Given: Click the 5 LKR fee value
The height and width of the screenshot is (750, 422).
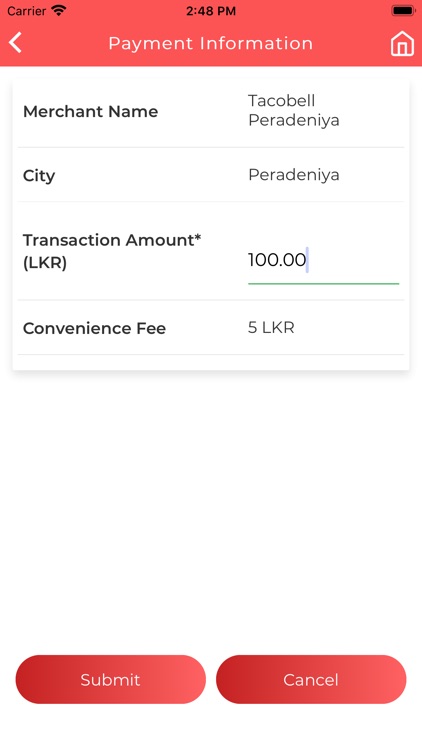Looking at the screenshot, I should pyautogui.click(x=271, y=328).
